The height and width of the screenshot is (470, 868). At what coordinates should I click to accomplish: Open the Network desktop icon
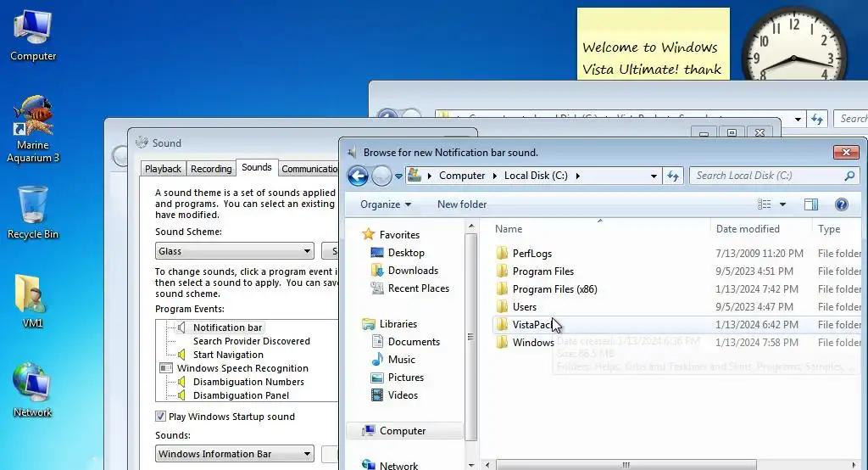[32, 390]
